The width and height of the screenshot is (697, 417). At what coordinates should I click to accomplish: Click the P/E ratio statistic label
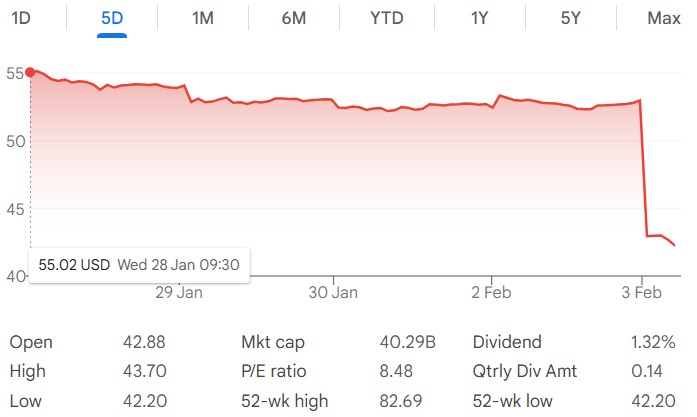tap(274, 371)
